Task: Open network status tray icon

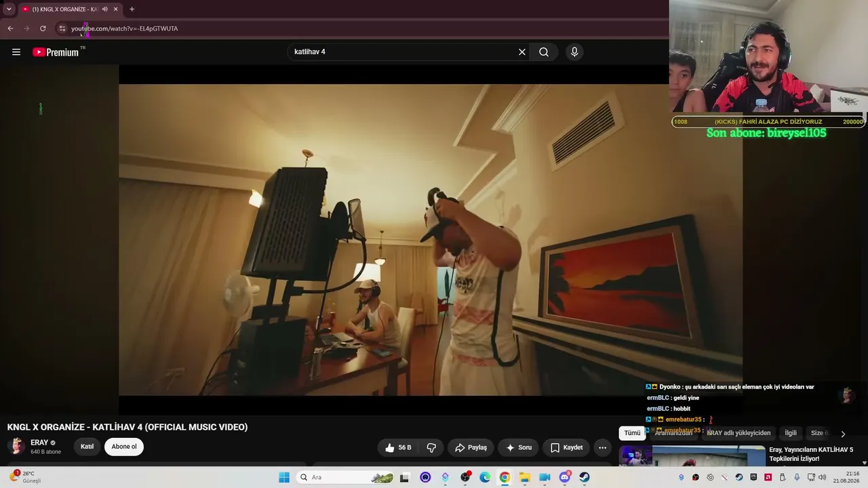Action: 811,477
